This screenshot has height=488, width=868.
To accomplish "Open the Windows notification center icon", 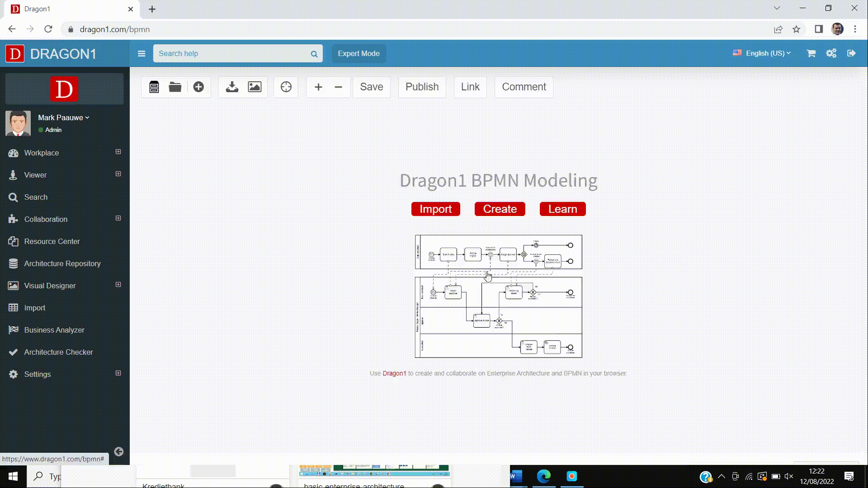I will click(x=849, y=476).
